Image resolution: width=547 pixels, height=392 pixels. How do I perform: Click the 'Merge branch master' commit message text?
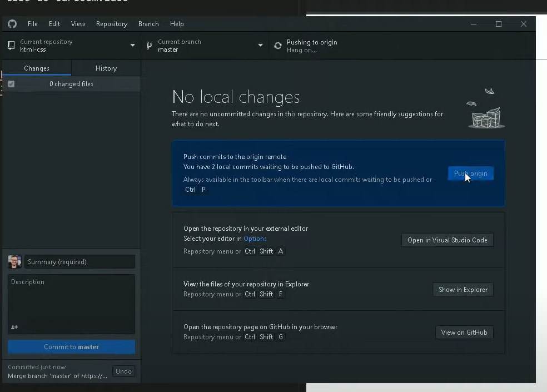[x=58, y=376]
